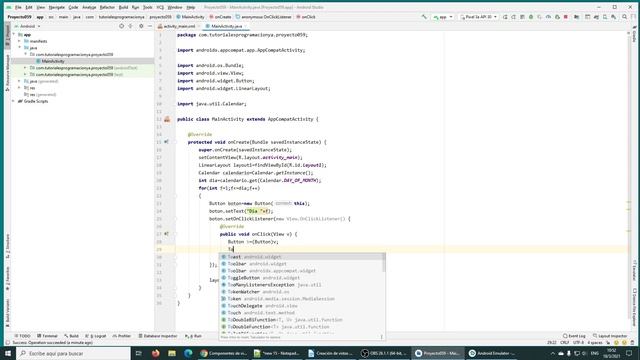Click the class run gutter icon on line 12
Viewport: 640px width, 360px height.
pyautogui.click(x=167, y=119)
